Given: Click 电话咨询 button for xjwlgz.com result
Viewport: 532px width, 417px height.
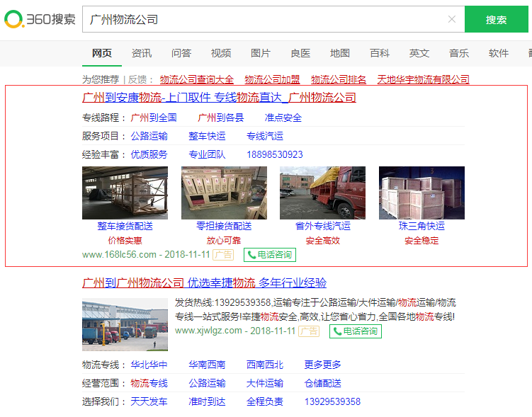Looking at the screenshot, I should click(356, 331).
